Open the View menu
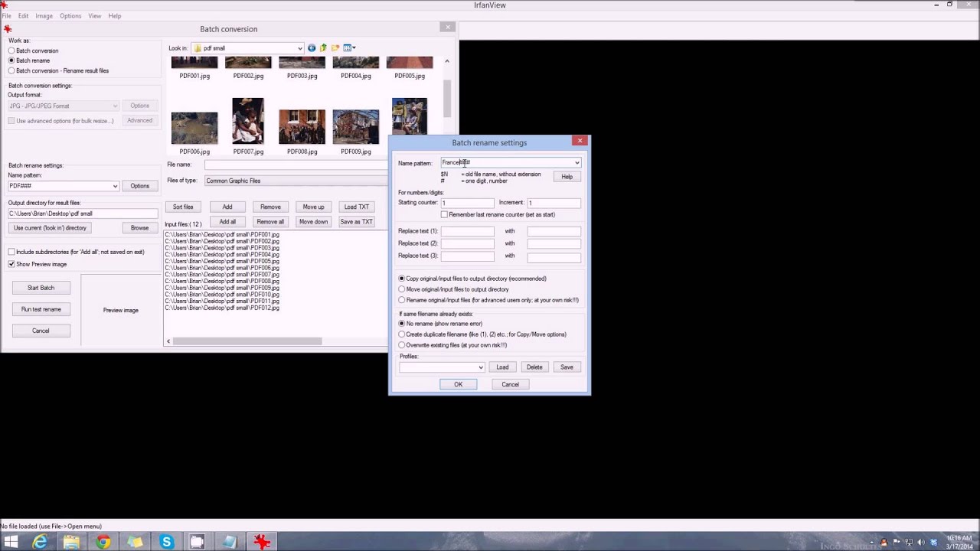 tap(95, 16)
